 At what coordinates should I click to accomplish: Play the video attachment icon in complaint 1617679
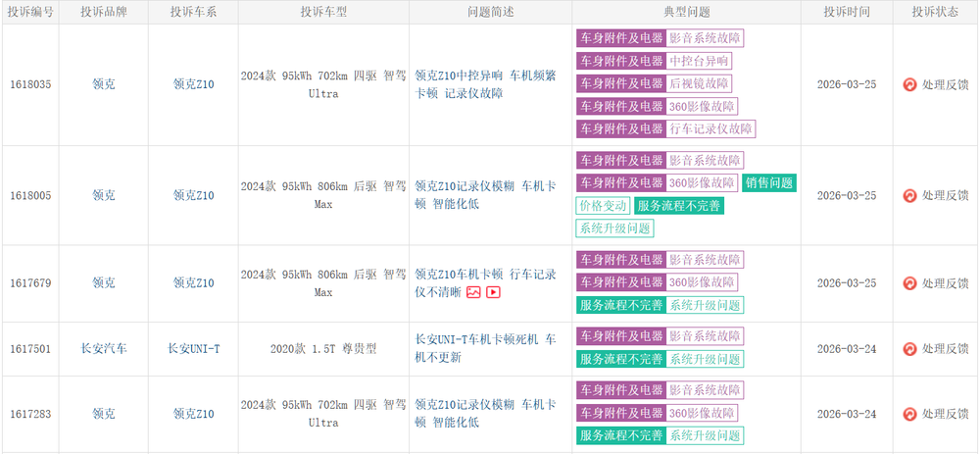click(x=494, y=292)
